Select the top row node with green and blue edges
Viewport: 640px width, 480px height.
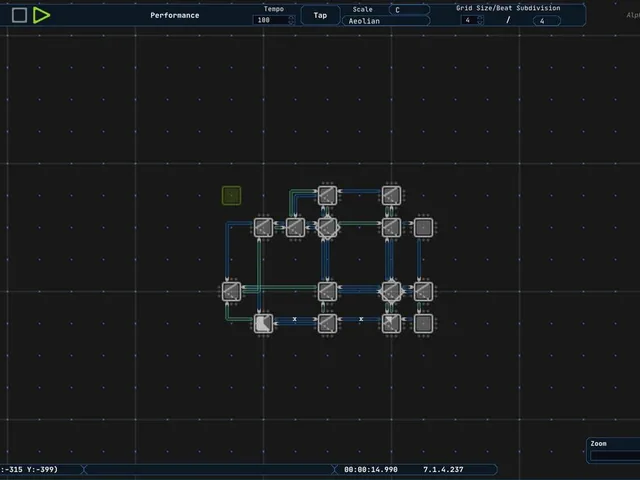pos(327,195)
